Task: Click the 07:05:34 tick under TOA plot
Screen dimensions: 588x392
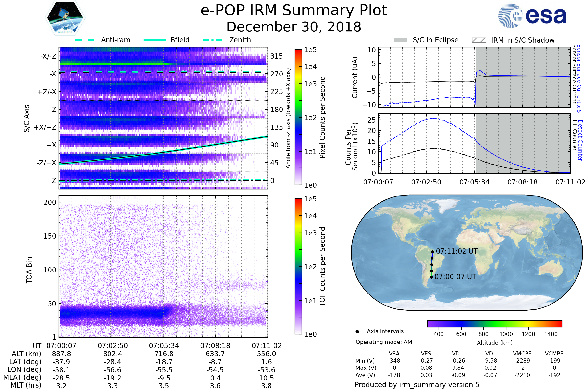Action: pos(164,346)
